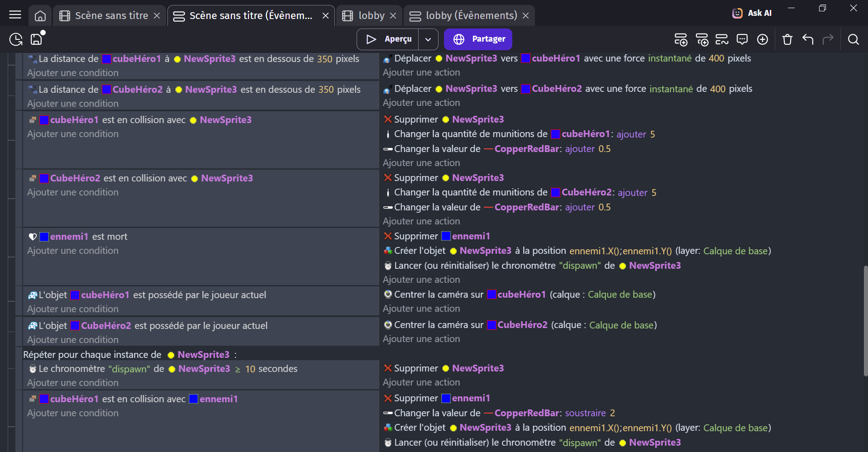Close the lobby scene tab
This screenshot has width=868, height=452.
(x=393, y=16)
